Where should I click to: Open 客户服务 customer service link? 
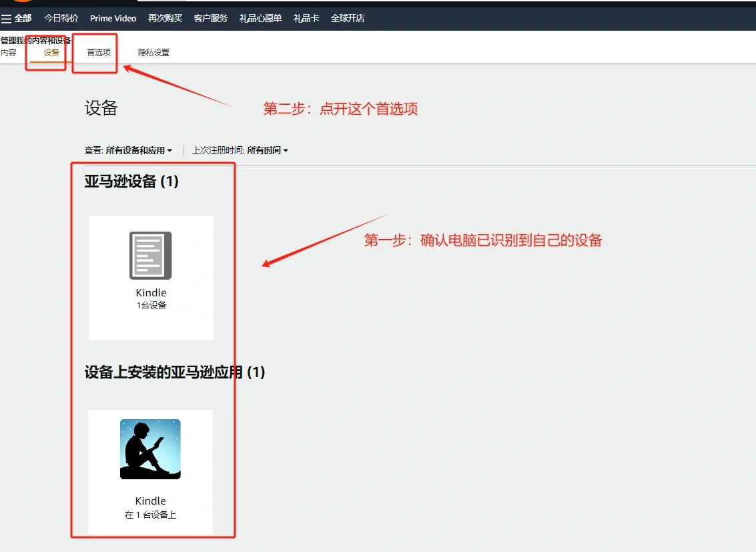211,18
